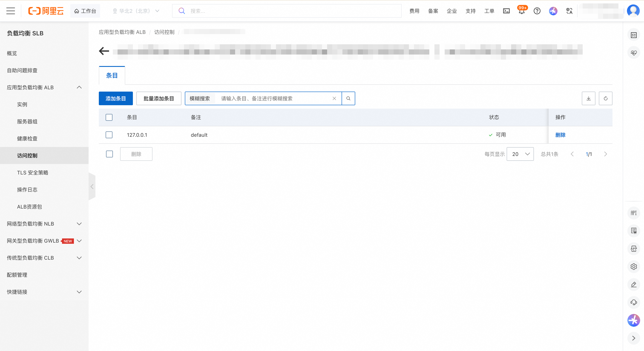Open TLS 安全策略 in sidebar
644x351 pixels.
click(33, 173)
